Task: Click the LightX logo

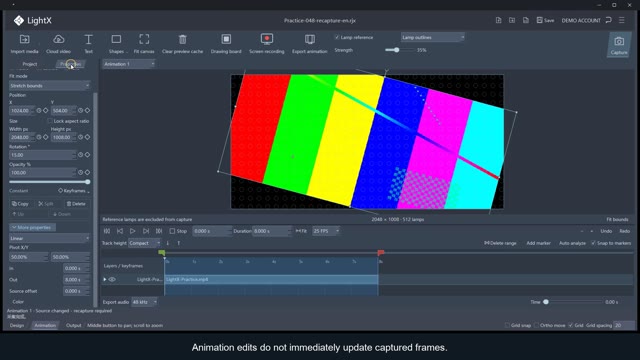Action: coord(33,20)
